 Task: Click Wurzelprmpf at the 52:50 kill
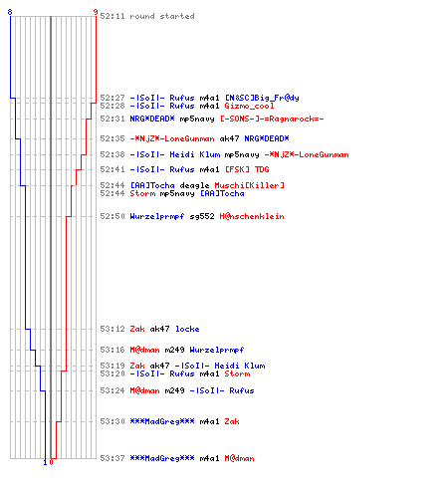point(157,216)
